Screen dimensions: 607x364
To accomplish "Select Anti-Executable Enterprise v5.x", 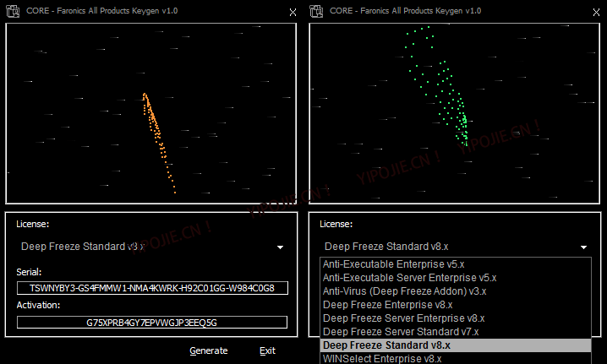I will click(456, 264).
